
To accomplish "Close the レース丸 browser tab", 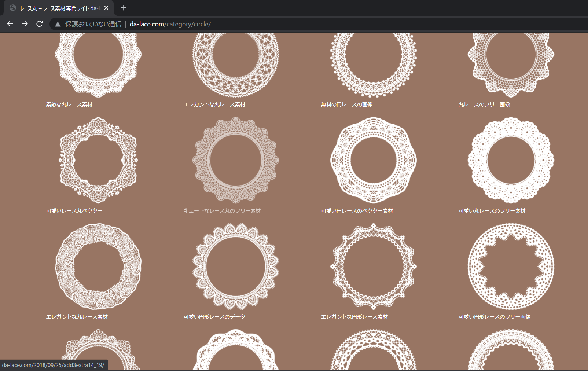I will point(106,8).
